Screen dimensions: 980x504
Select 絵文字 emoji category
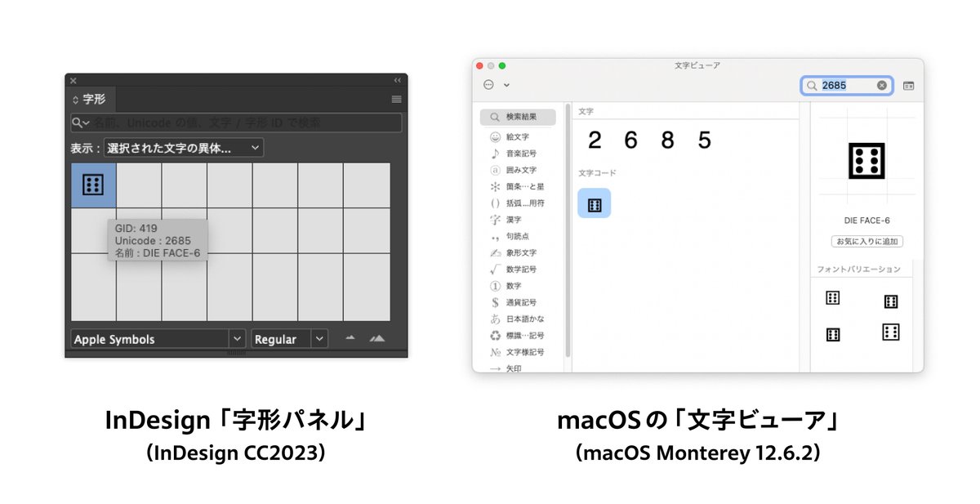(x=518, y=137)
